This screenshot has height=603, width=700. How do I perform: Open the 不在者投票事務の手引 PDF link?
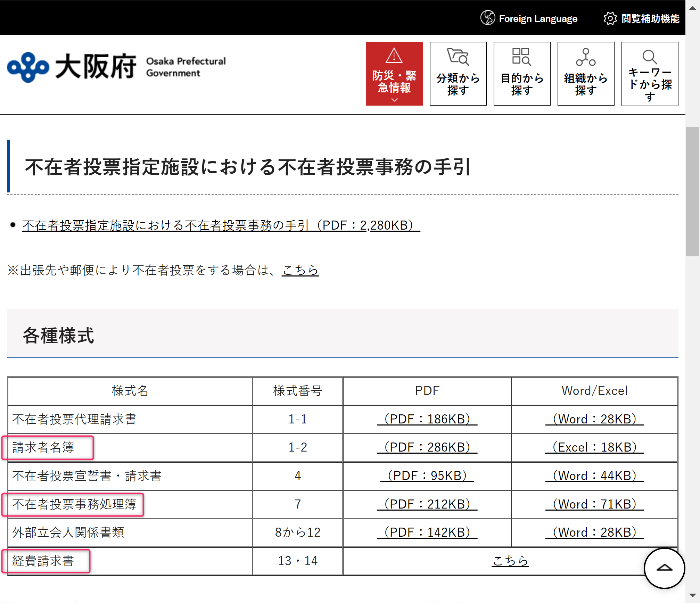pyautogui.click(x=221, y=225)
